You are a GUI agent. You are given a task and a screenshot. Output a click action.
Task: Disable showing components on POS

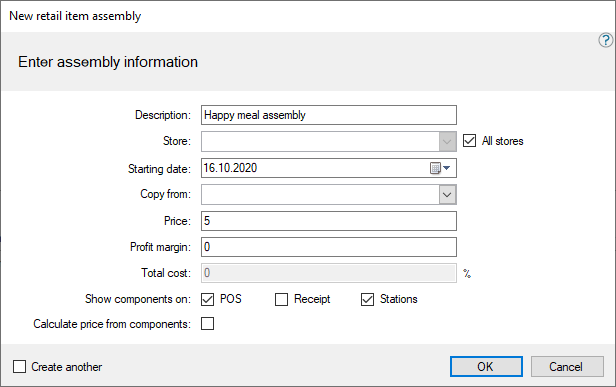pos(207,299)
